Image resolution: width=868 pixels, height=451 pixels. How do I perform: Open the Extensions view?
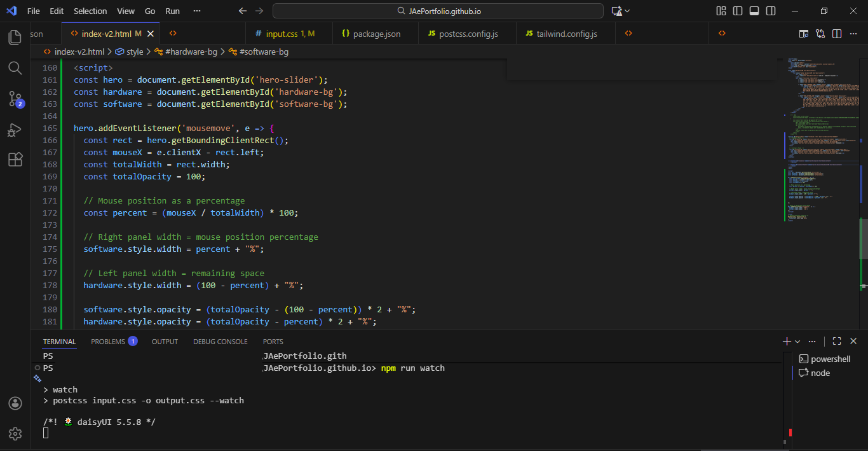tap(15, 160)
